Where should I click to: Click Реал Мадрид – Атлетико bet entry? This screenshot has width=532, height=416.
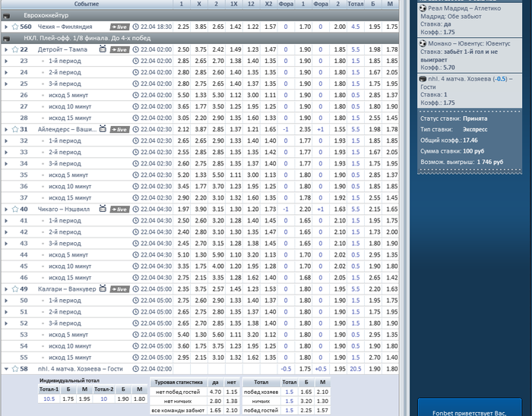[x=470, y=20]
